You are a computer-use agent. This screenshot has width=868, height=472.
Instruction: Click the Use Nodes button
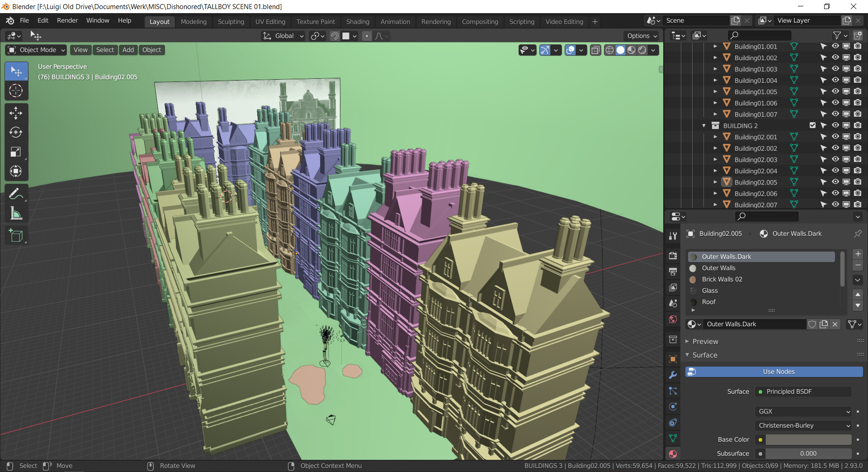778,372
